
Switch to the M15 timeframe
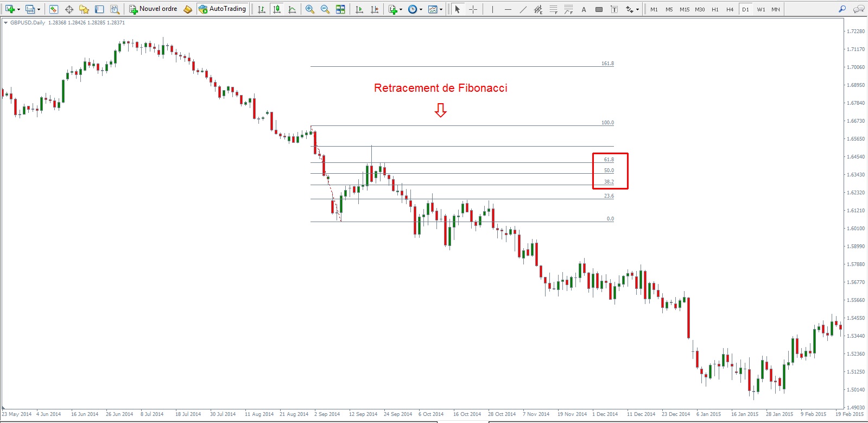(x=685, y=9)
